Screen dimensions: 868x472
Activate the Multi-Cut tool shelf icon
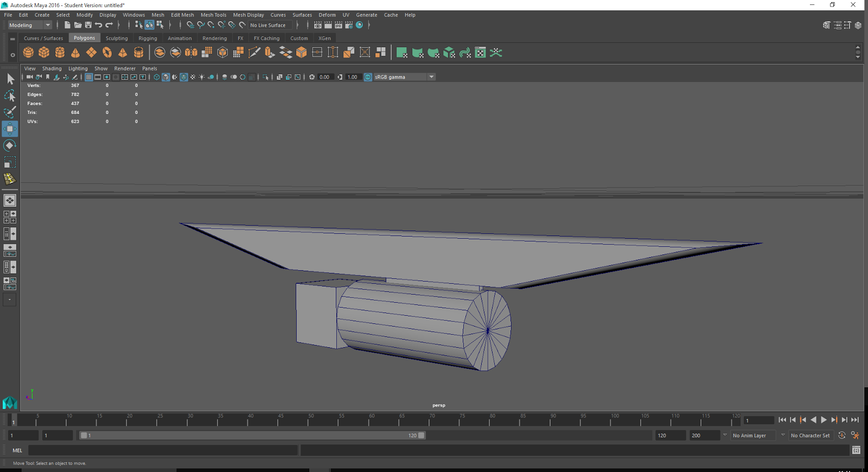pos(254,53)
